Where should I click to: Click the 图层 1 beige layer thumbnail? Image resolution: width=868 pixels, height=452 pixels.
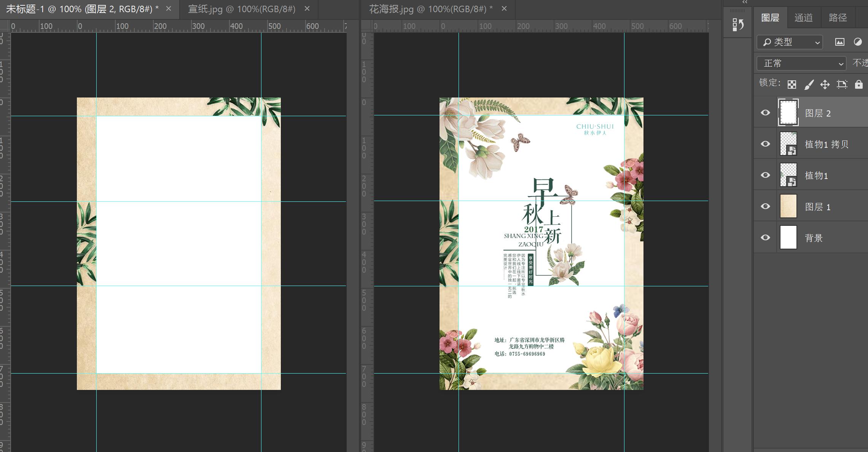788,206
